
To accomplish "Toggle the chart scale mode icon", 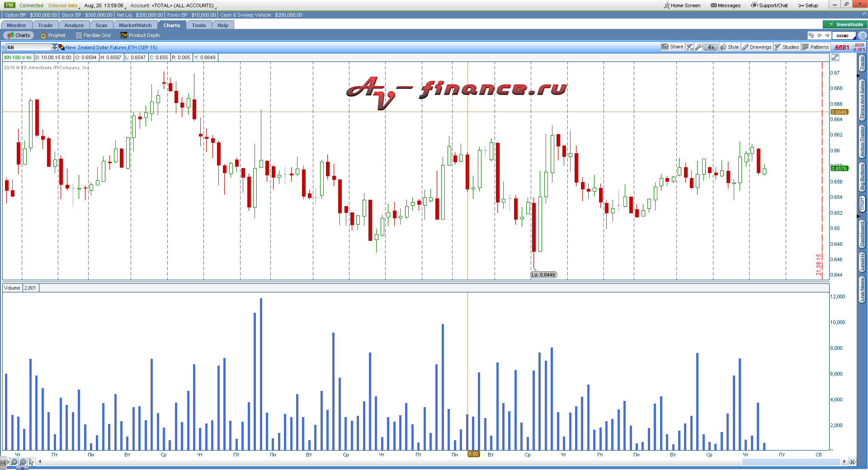I will (835, 57).
